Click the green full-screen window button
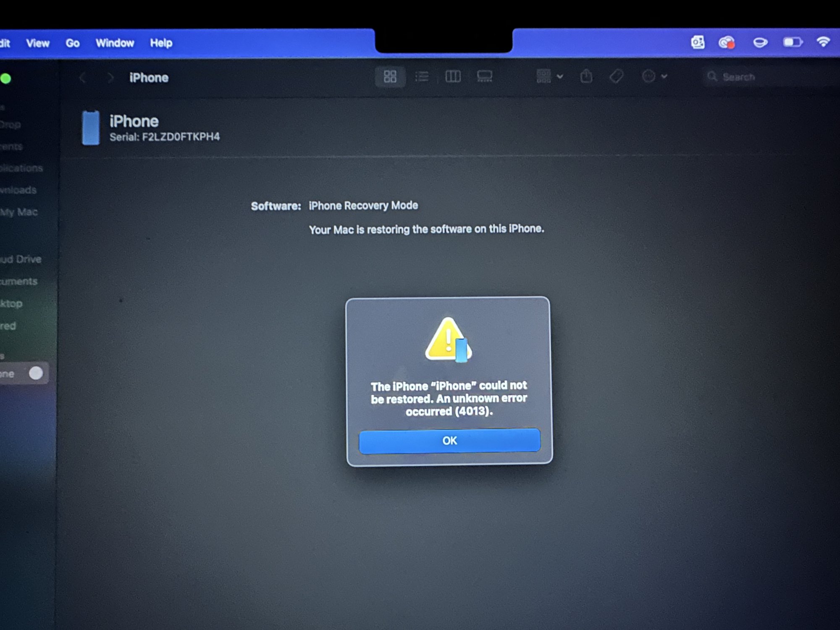Screen dimensions: 840x630 point(6,79)
